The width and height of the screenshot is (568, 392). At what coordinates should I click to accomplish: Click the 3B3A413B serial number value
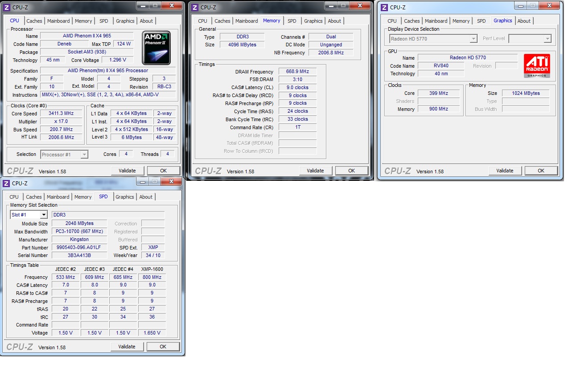click(79, 255)
